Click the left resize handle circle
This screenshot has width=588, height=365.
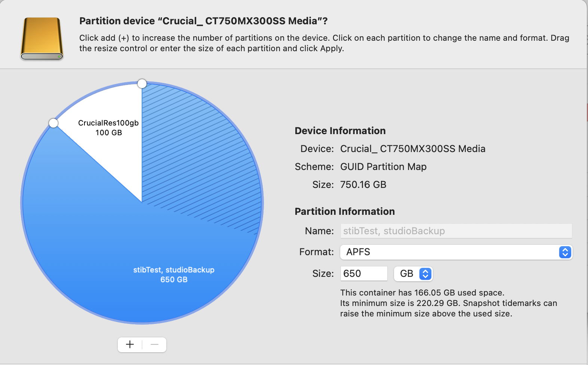point(53,123)
